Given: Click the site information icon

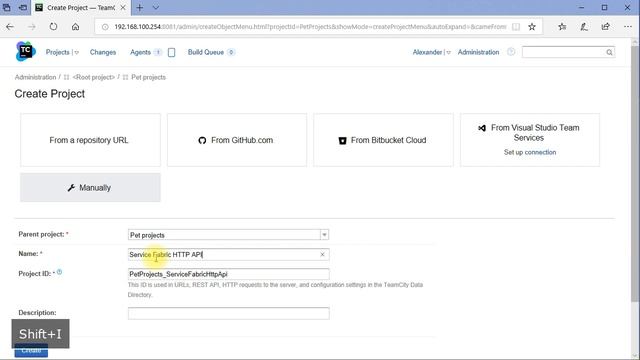Looking at the screenshot, I should [x=105, y=27].
